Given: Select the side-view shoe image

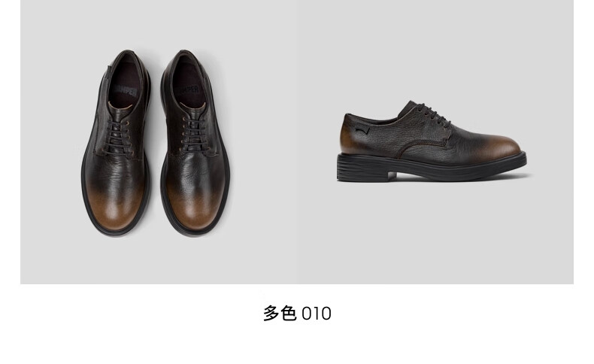Looking at the screenshot, I should (432, 141).
